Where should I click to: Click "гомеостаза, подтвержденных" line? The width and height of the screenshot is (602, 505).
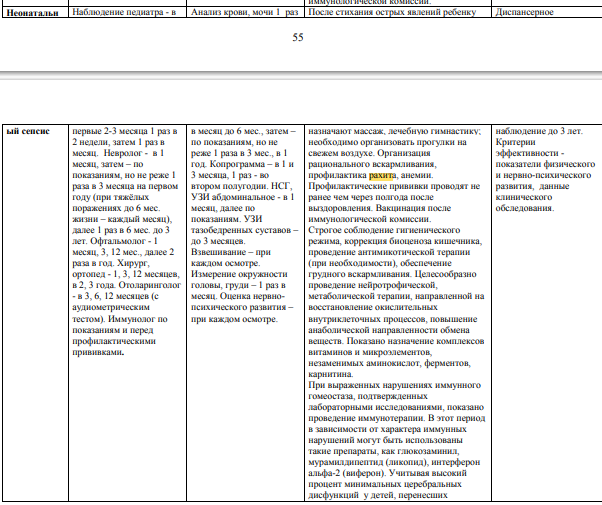tap(368, 396)
